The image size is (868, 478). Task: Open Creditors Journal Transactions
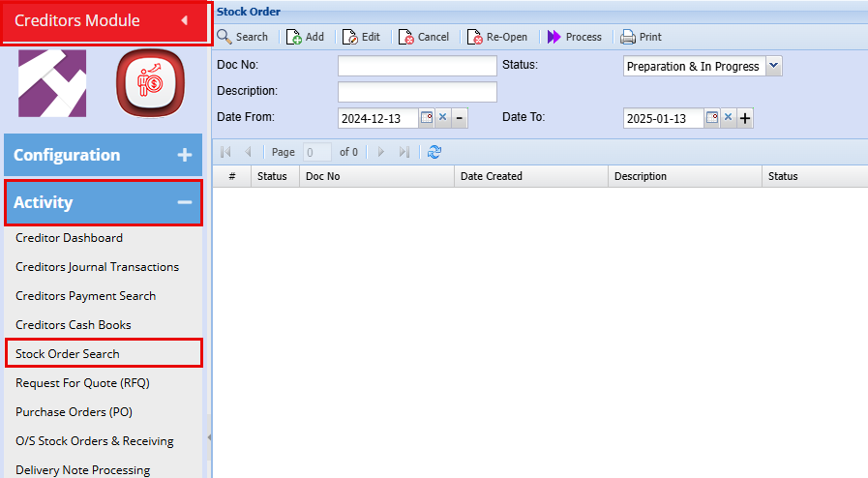[98, 267]
